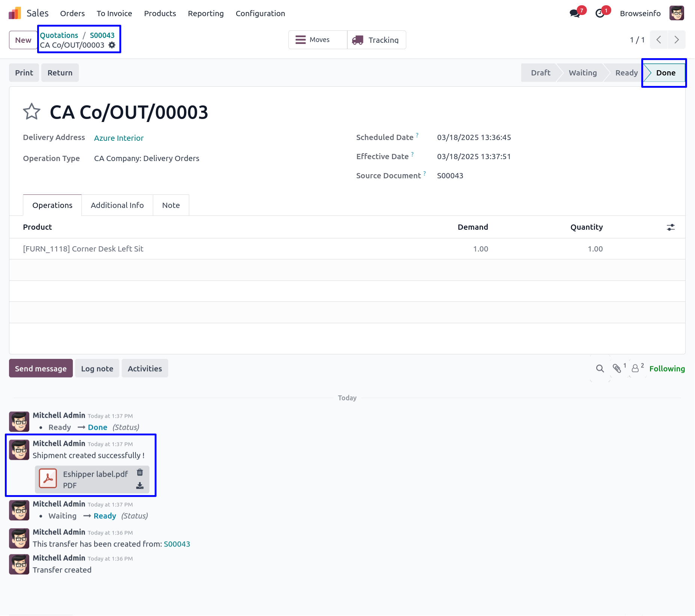The width and height of the screenshot is (695, 616).
Task: Select the Done status stage
Action: pos(665,73)
